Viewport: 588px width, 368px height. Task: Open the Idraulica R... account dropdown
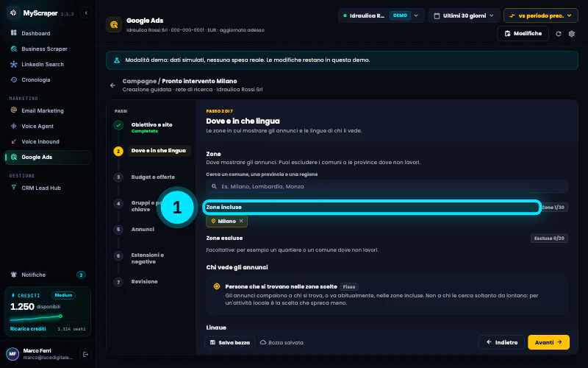coord(381,15)
